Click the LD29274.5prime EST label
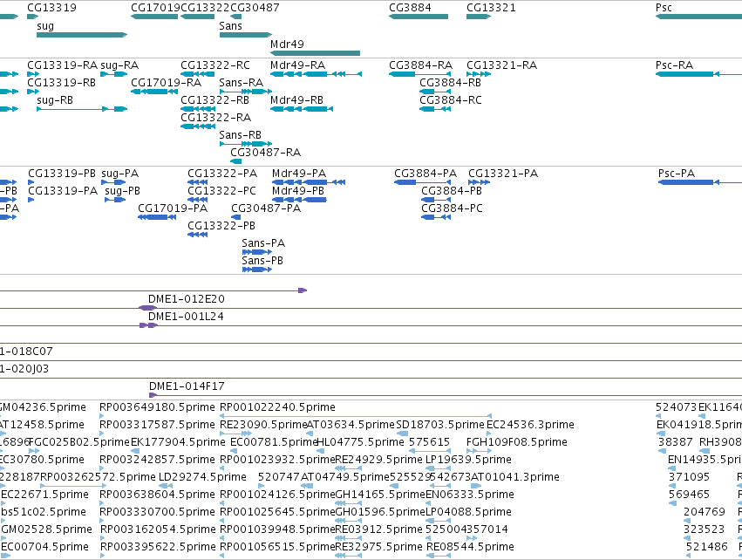 [202, 477]
